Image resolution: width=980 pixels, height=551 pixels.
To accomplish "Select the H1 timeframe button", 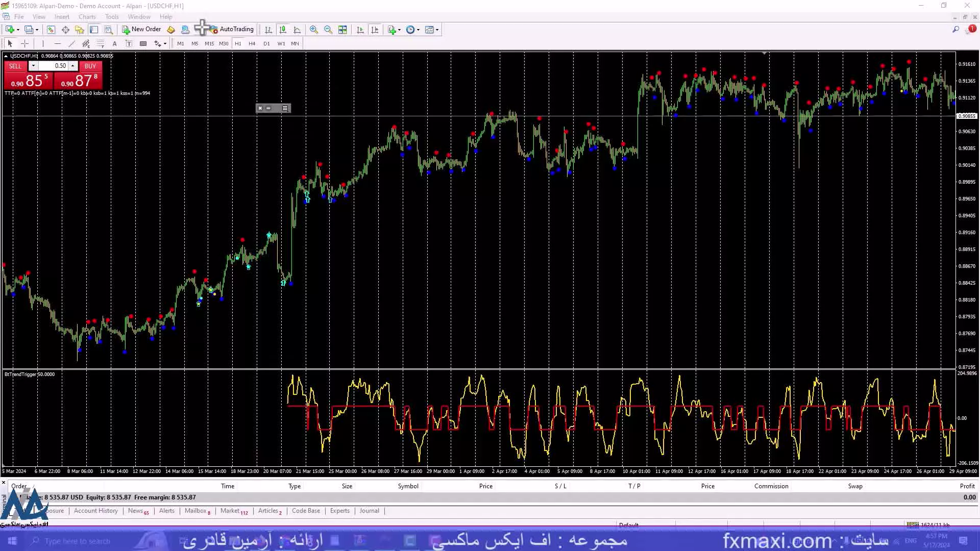I will pyautogui.click(x=237, y=43).
